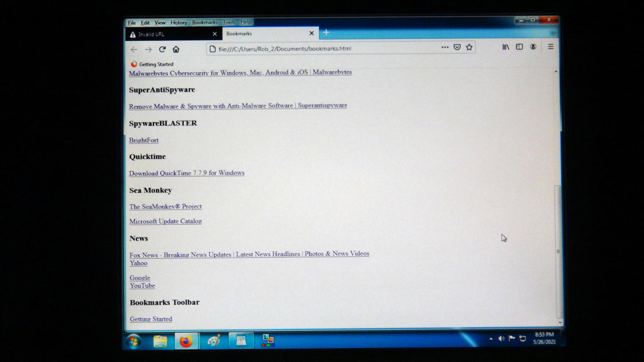The image size is (644, 362).
Task: Save page to Pocket icon
Action: 457,47
